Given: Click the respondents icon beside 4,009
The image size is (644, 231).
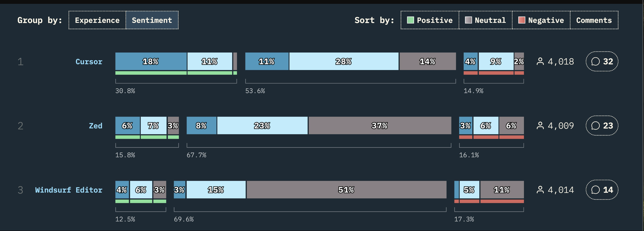Looking at the screenshot, I should click(x=540, y=126).
